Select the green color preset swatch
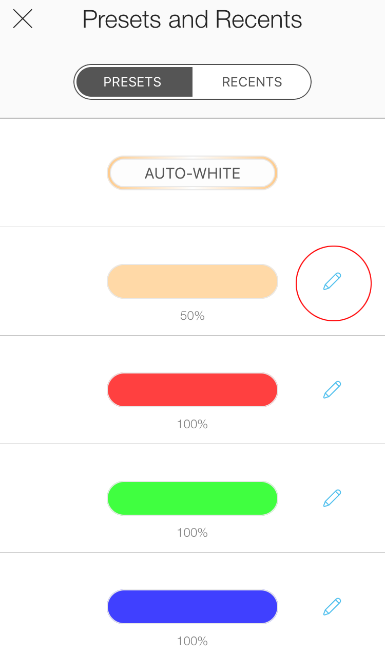385x660 pixels. pos(192,498)
